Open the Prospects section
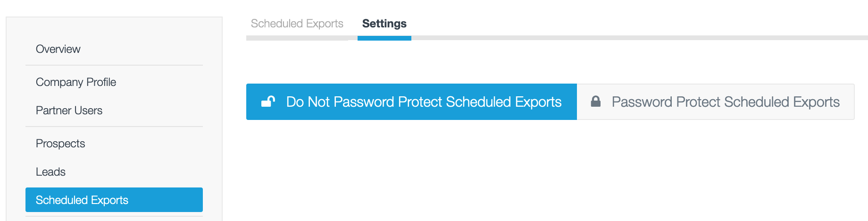 click(60, 144)
